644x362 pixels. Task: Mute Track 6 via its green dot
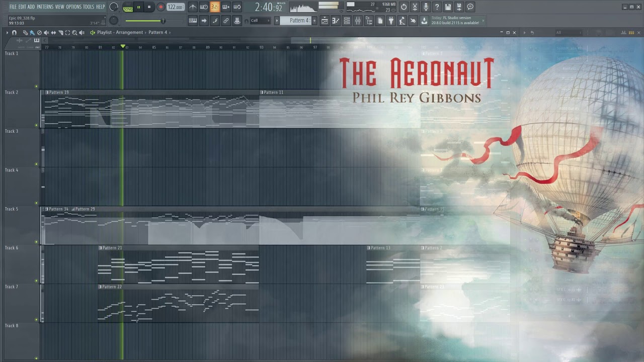tap(36, 281)
